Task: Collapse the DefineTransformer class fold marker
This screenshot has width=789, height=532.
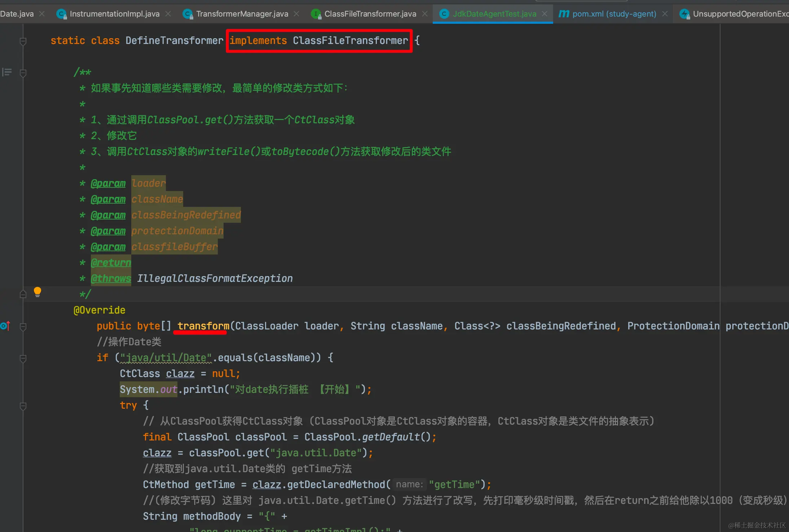Action: [23, 41]
